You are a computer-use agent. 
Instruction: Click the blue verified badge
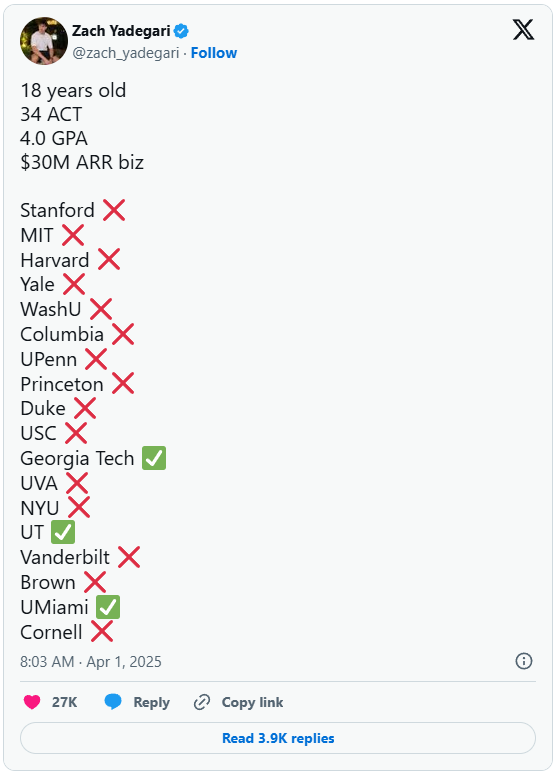click(x=181, y=31)
